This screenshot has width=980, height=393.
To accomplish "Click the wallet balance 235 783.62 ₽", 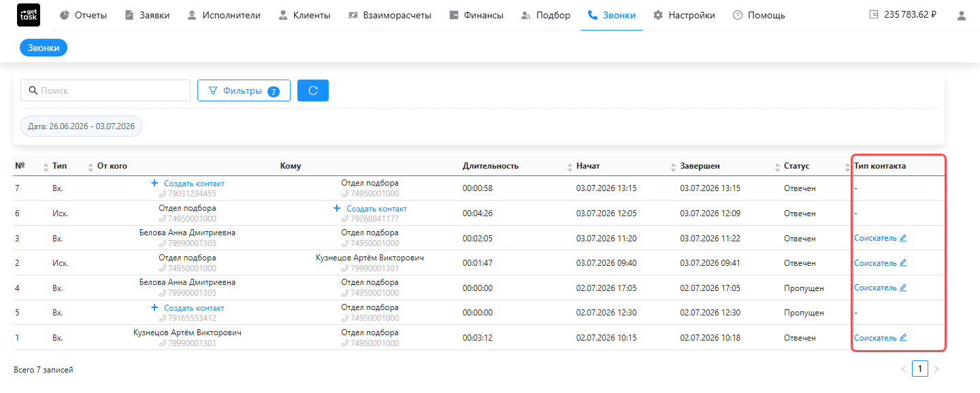I will [903, 15].
